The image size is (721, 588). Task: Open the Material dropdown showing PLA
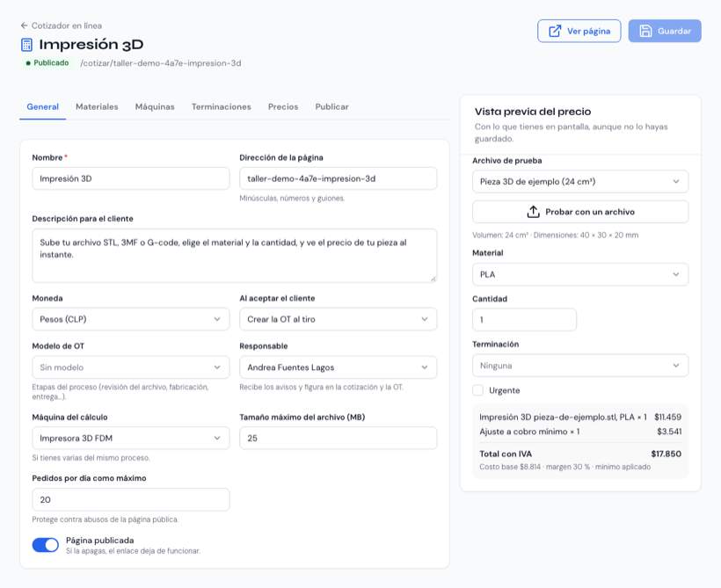coord(580,274)
